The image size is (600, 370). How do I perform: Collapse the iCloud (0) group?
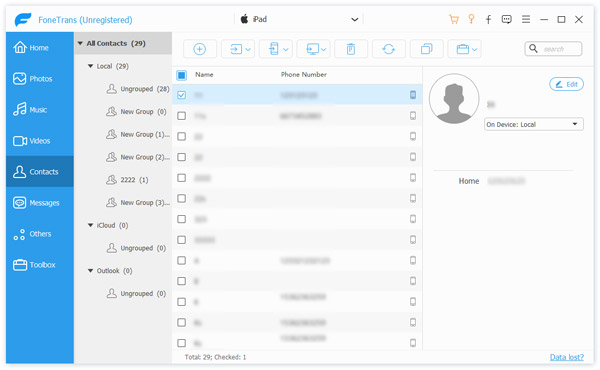point(91,225)
